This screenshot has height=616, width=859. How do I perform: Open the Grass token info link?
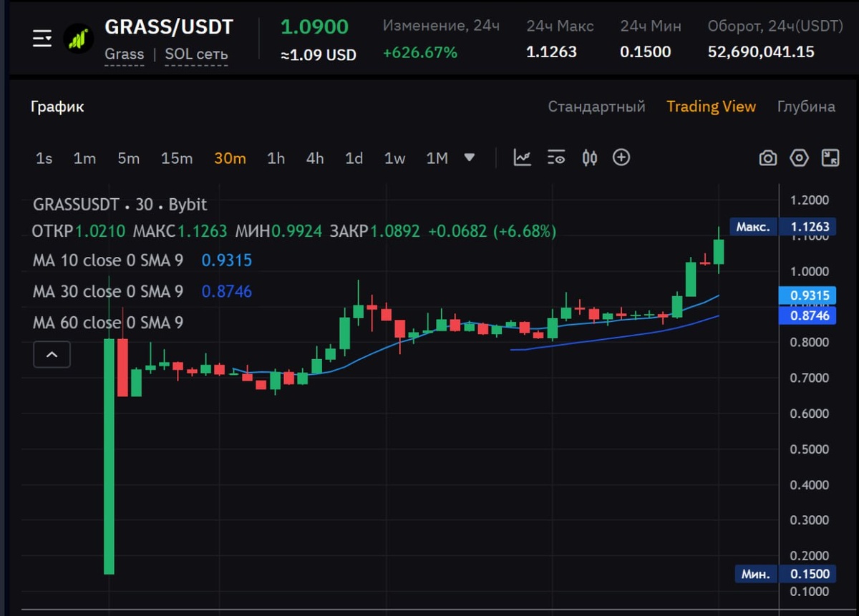tap(124, 54)
